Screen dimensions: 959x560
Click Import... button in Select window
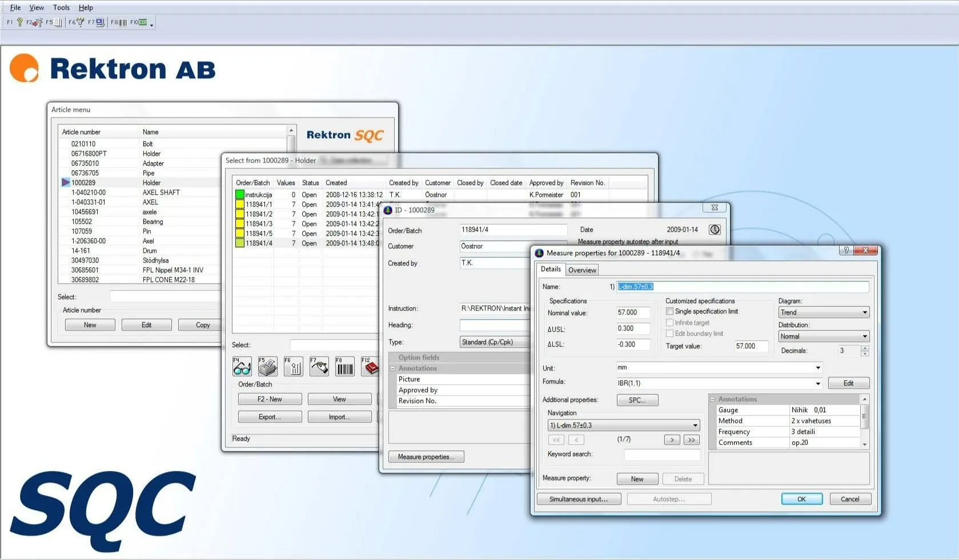(x=339, y=417)
